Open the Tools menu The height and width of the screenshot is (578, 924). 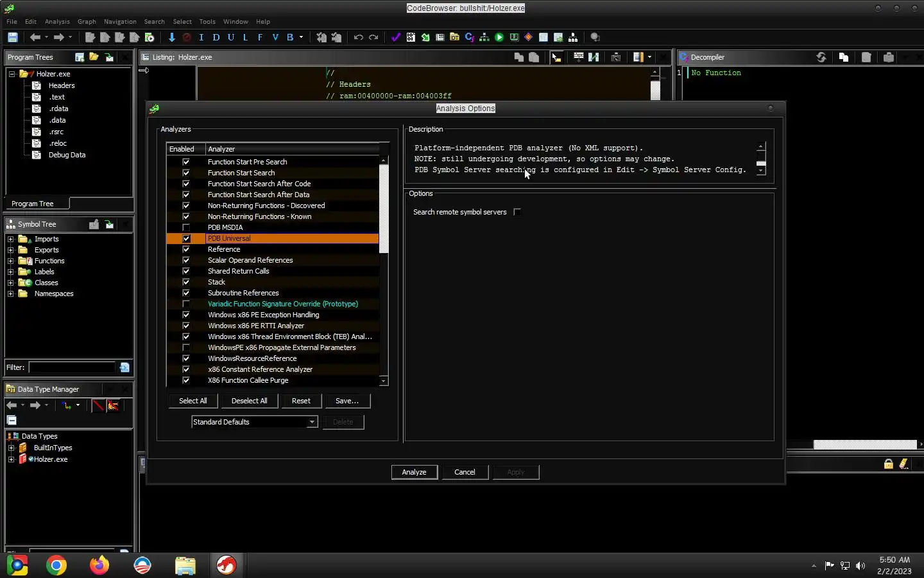(x=207, y=21)
